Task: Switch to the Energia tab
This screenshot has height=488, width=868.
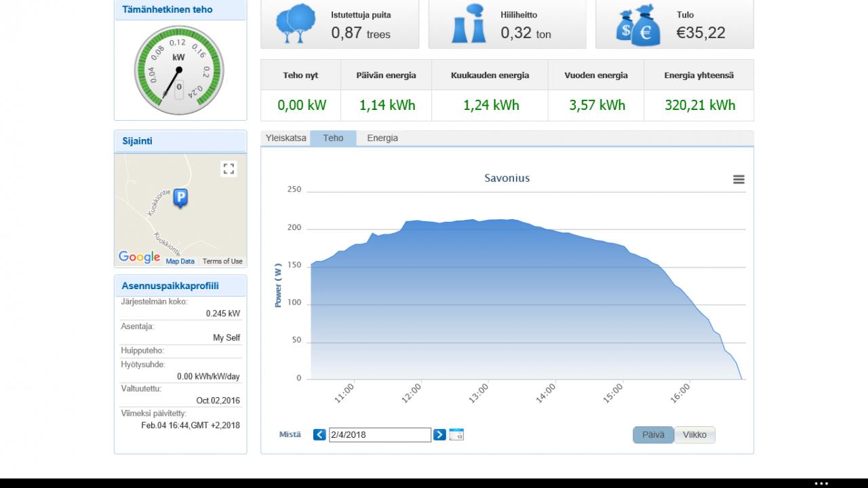Action: (382, 138)
